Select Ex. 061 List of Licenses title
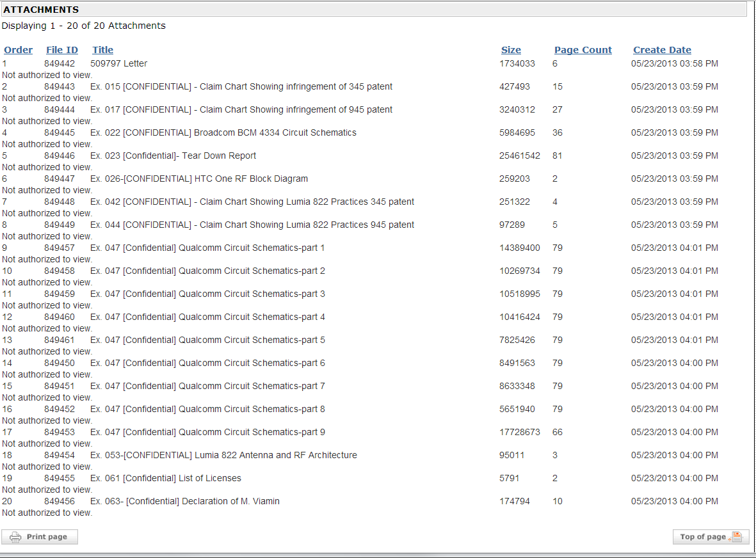Image resolution: width=756 pixels, height=558 pixels. click(x=165, y=479)
